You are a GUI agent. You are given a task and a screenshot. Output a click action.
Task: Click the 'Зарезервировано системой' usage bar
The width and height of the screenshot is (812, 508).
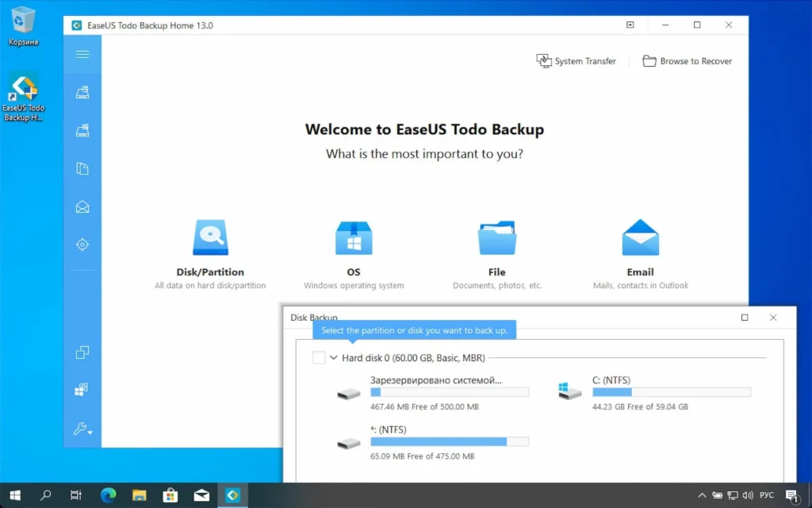(x=450, y=392)
